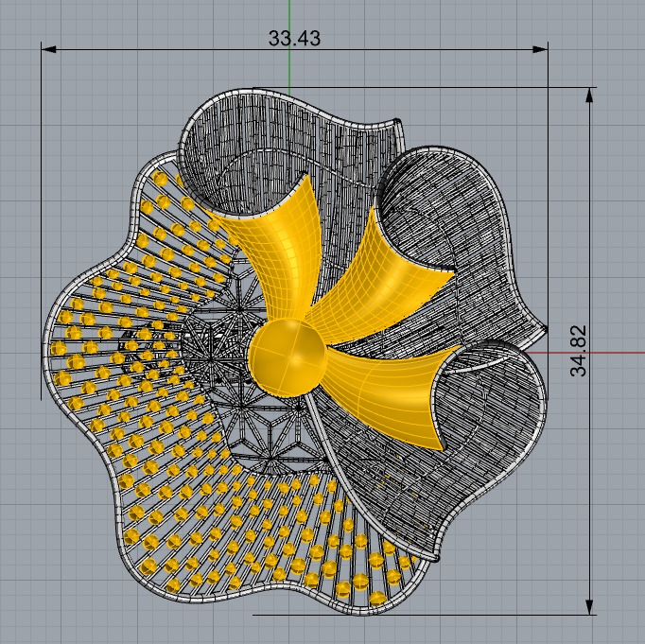The image size is (645, 644).
Task: Select the 33.43 width dimension text
Action: [x=294, y=38]
